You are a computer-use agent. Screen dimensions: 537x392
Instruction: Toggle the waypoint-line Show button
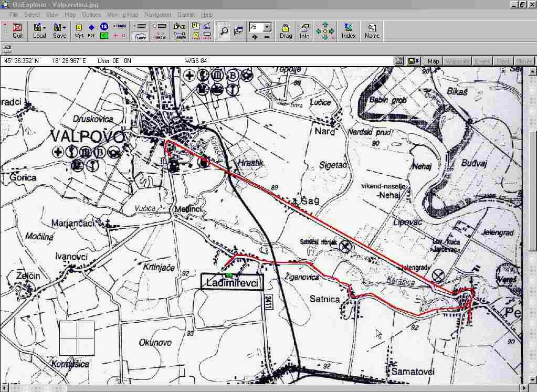pos(179,36)
